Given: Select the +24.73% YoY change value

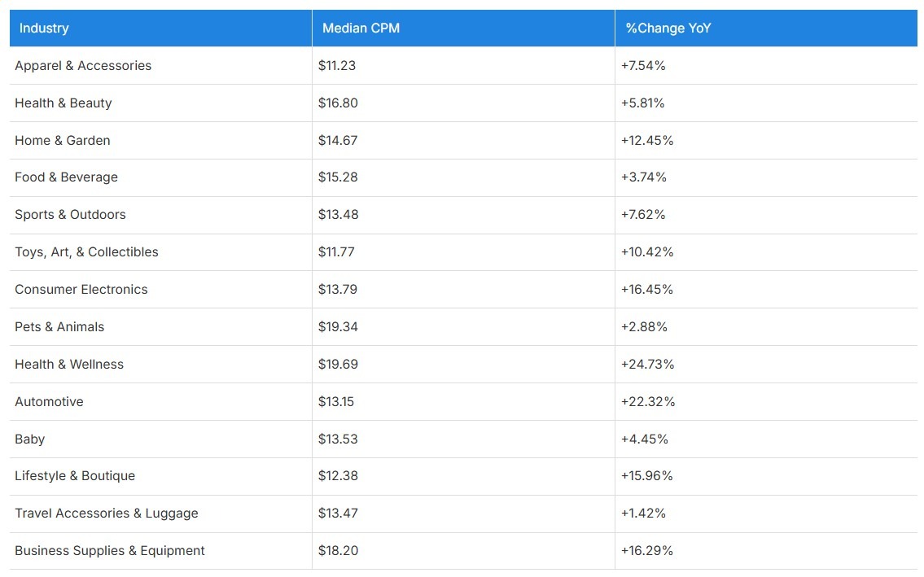Looking at the screenshot, I should coord(647,365).
